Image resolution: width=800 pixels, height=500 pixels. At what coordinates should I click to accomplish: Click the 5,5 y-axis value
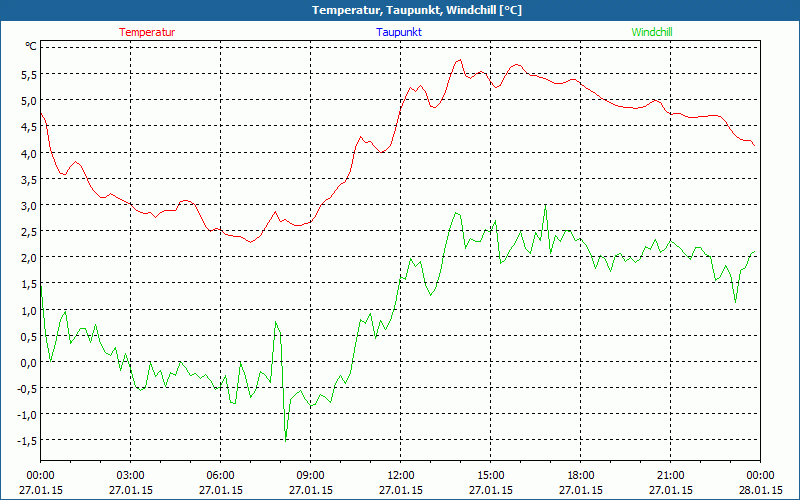coord(29,74)
